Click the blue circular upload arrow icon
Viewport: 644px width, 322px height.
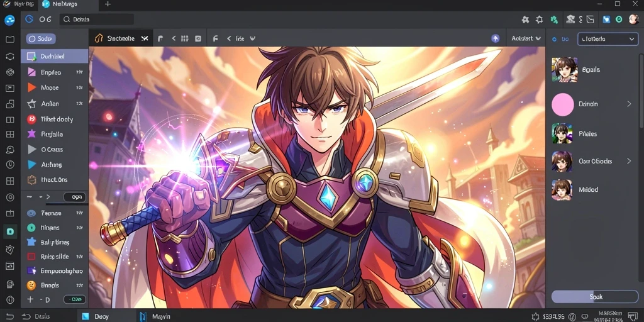point(496,38)
